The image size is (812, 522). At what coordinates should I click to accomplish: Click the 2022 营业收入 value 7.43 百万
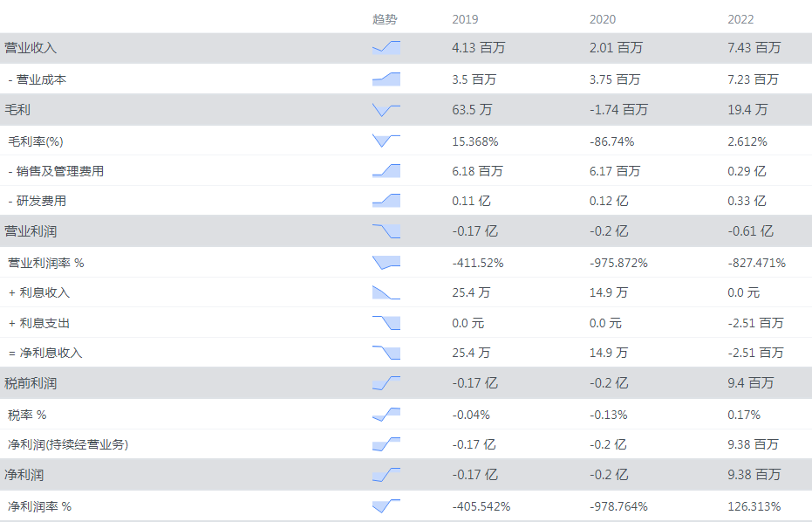click(754, 48)
